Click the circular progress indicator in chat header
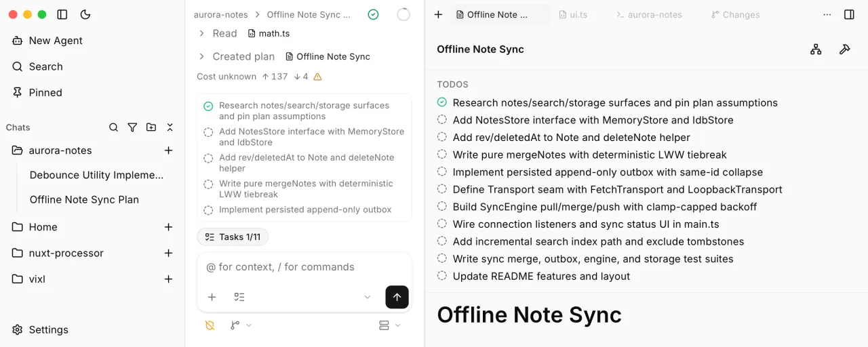The height and width of the screenshot is (347, 868). (403, 14)
